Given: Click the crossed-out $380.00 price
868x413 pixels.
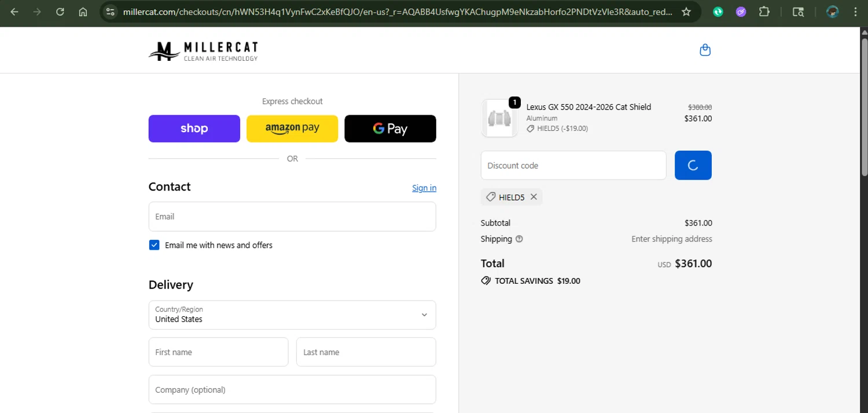Looking at the screenshot, I should (x=700, y=107).
